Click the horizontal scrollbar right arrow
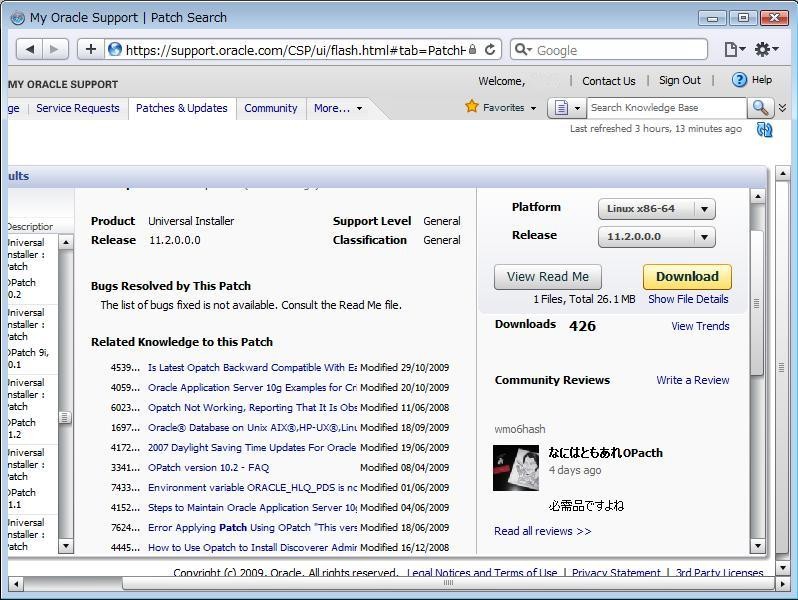This screenshot has height=600, width=798. point(783,584)
